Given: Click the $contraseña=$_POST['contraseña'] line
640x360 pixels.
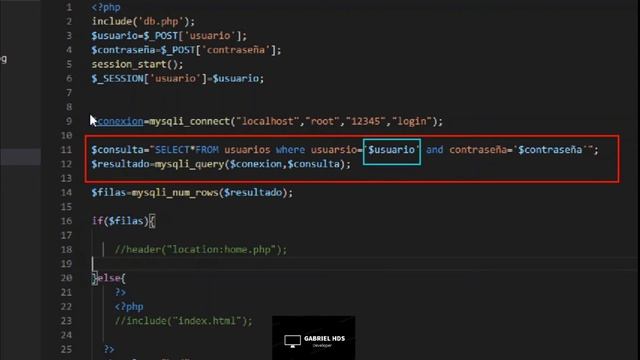Looking at the screenshot, I should pos(186,50).
